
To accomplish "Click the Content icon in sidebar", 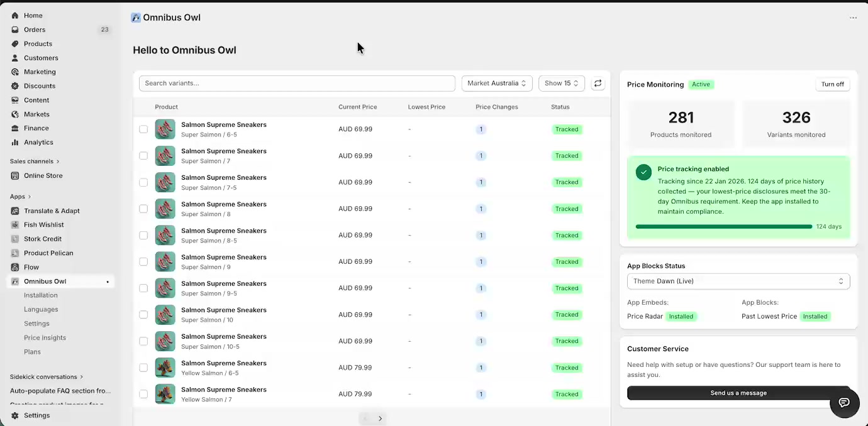I will point(15,100).
